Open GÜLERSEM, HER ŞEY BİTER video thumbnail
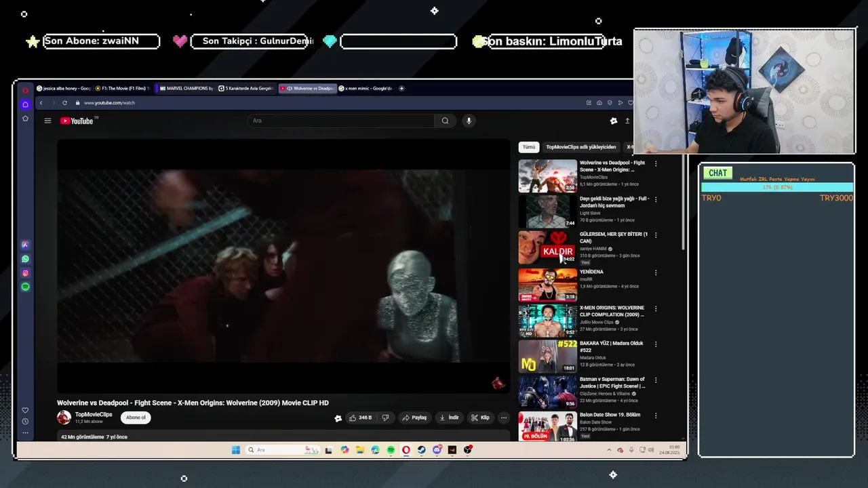 [x=548, y=247]
